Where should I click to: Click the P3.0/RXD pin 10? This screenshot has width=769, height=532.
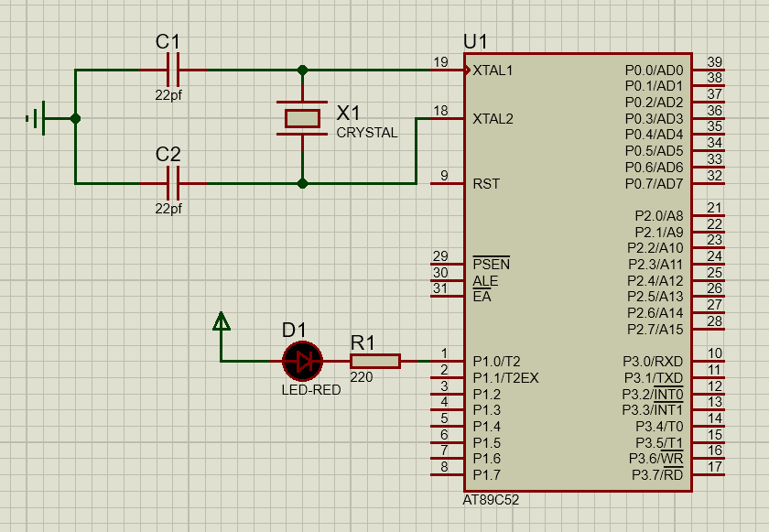pyautogui.click(x=708, y=361)
